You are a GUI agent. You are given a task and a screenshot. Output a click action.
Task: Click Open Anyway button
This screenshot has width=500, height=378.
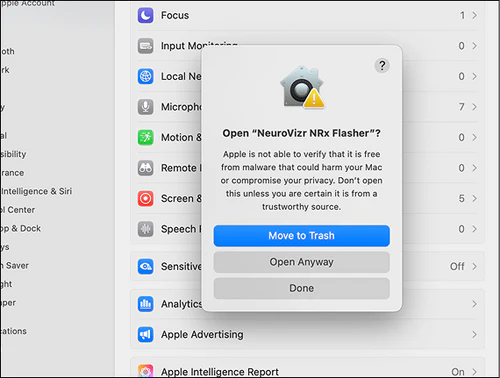tap(302, 262)
